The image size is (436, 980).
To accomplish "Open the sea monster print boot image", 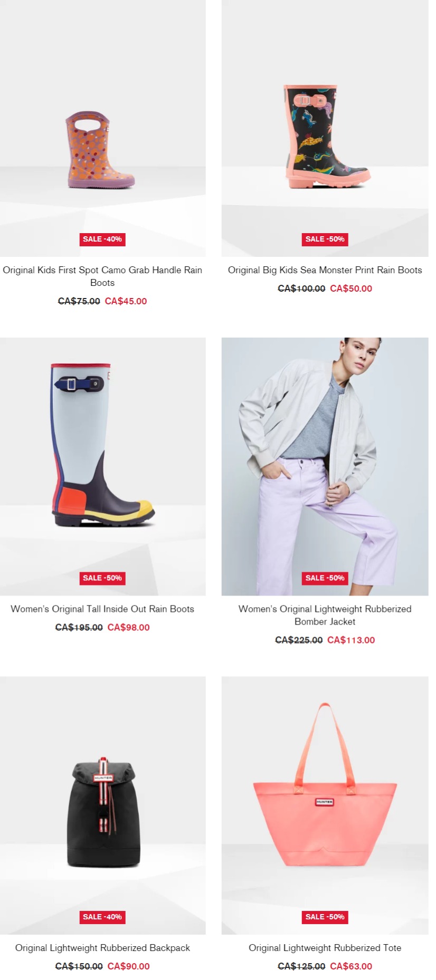I will [x=325, y=128].
